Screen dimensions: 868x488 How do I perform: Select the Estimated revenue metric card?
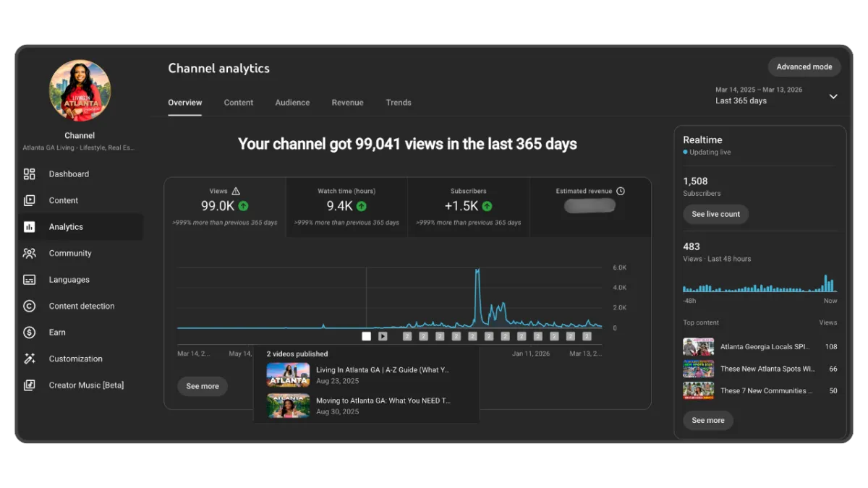click(590, 207)
